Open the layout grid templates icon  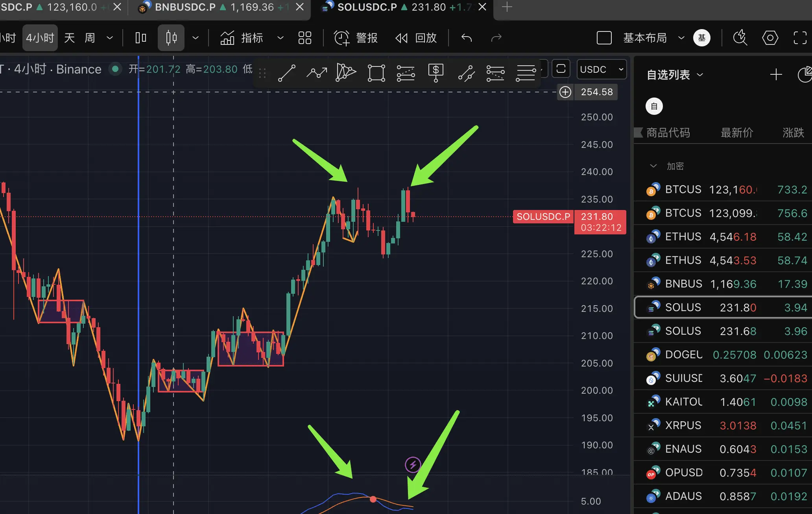305,38
